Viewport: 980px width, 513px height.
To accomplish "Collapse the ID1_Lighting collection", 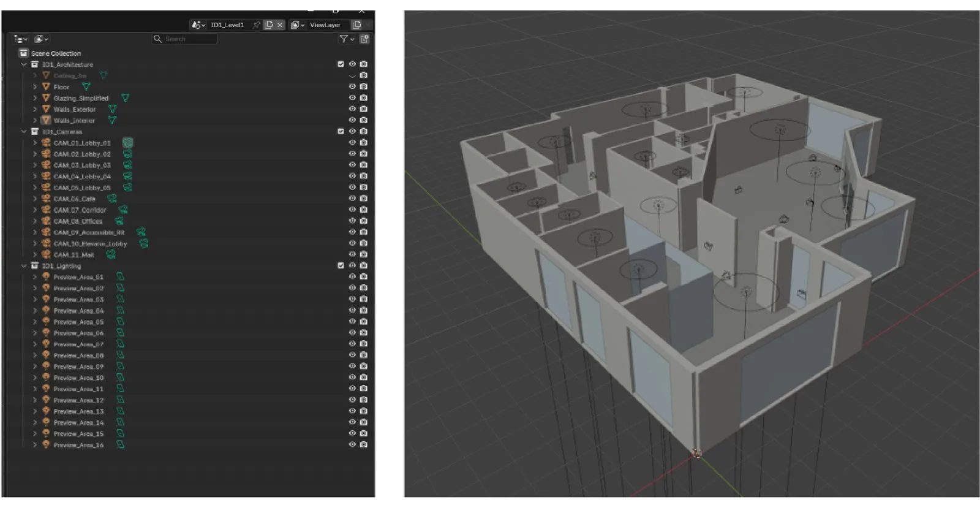I will pyautogui.click(x=24, y=266).
